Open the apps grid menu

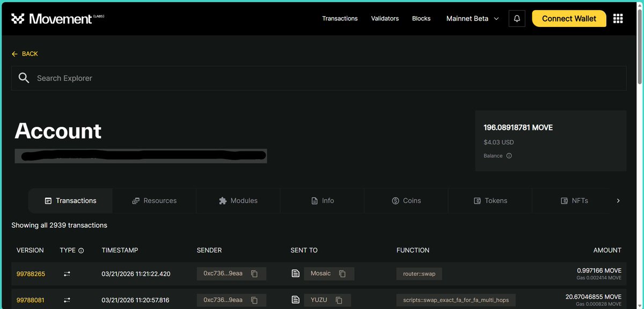[x=618, y=18]
